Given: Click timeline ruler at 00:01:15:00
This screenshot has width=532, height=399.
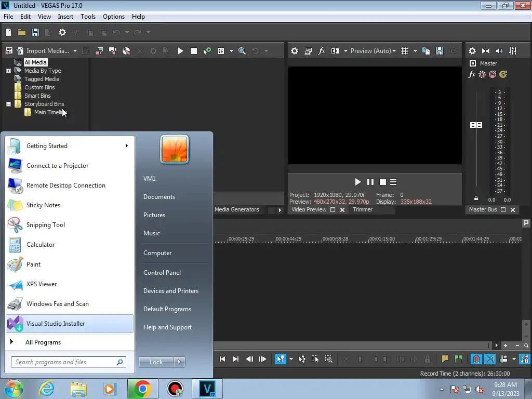Looking at the screenshot, I should coord(382,239).
